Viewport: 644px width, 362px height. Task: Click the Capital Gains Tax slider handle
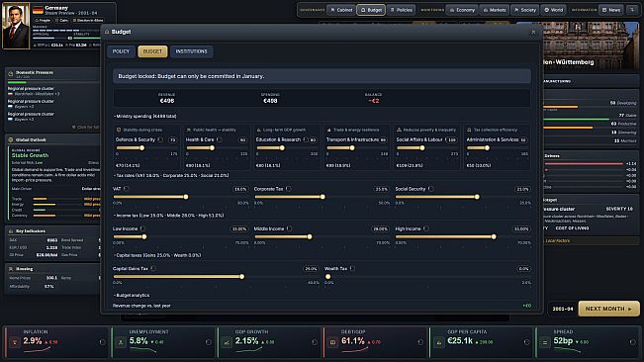(242, 277)
